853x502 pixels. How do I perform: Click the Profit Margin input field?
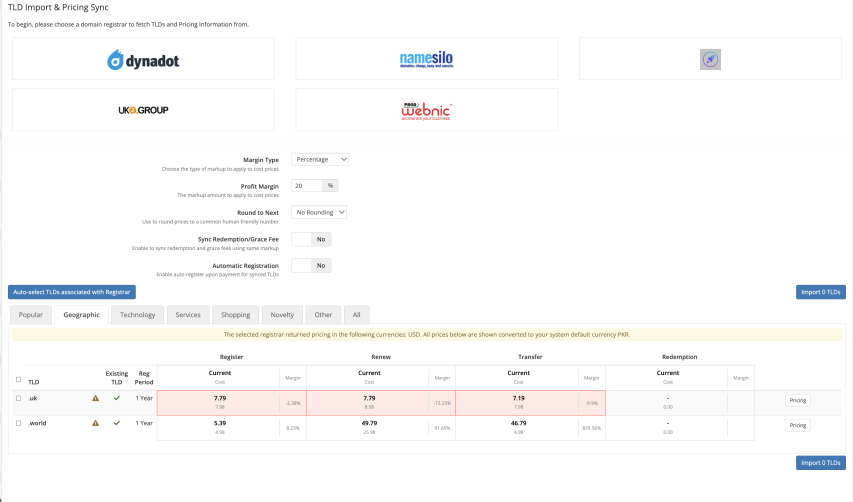tap(307, 185)
